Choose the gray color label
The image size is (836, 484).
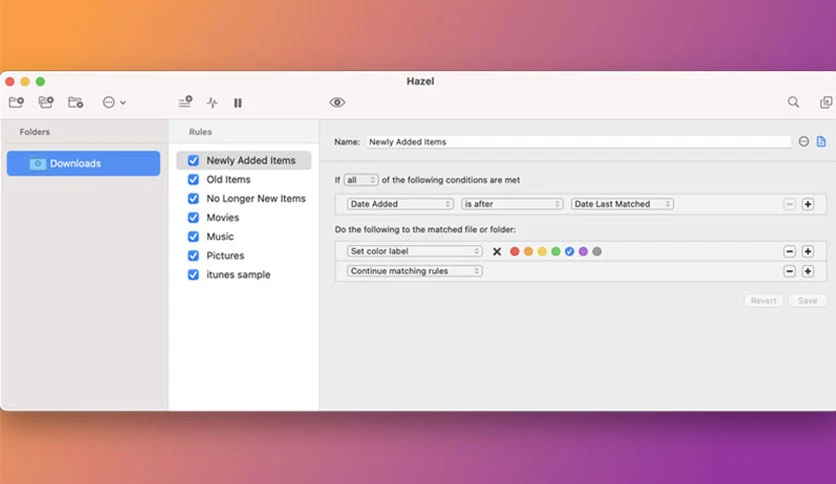[597, 252]
